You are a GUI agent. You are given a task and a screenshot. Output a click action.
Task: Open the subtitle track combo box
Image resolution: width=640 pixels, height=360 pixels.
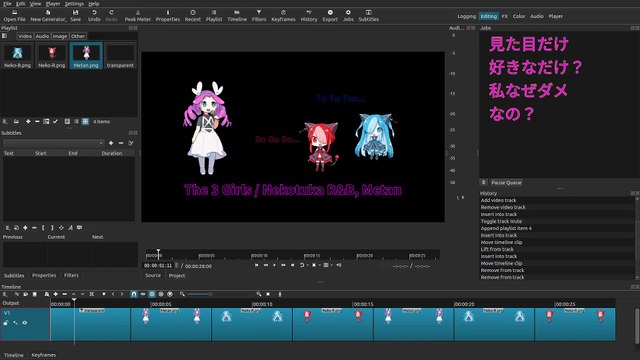tap(53, 143)
